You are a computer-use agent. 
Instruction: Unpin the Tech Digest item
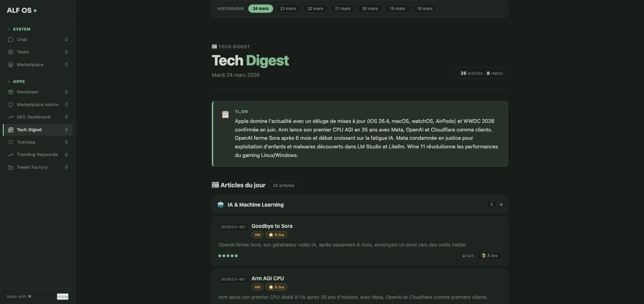coord(66,130)
